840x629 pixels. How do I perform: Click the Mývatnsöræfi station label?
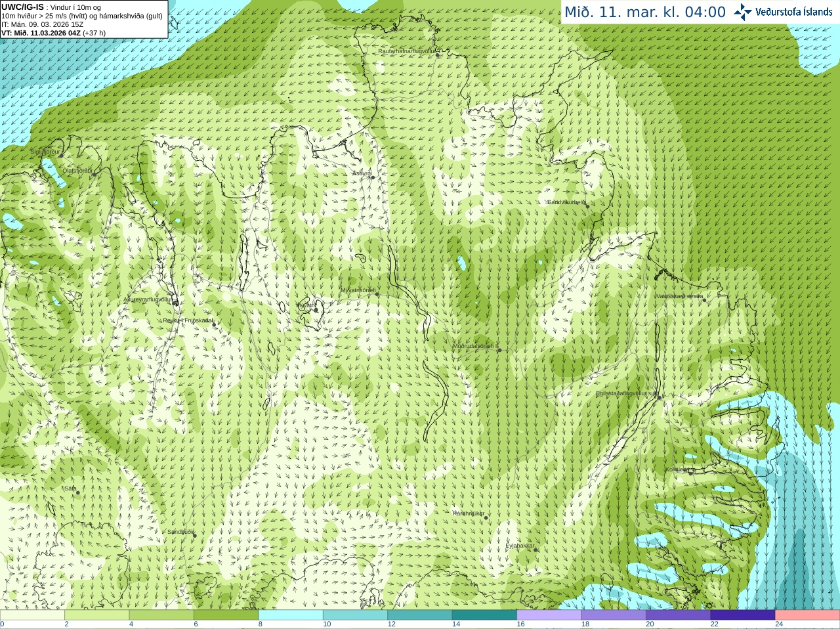(x=358, y=290)
